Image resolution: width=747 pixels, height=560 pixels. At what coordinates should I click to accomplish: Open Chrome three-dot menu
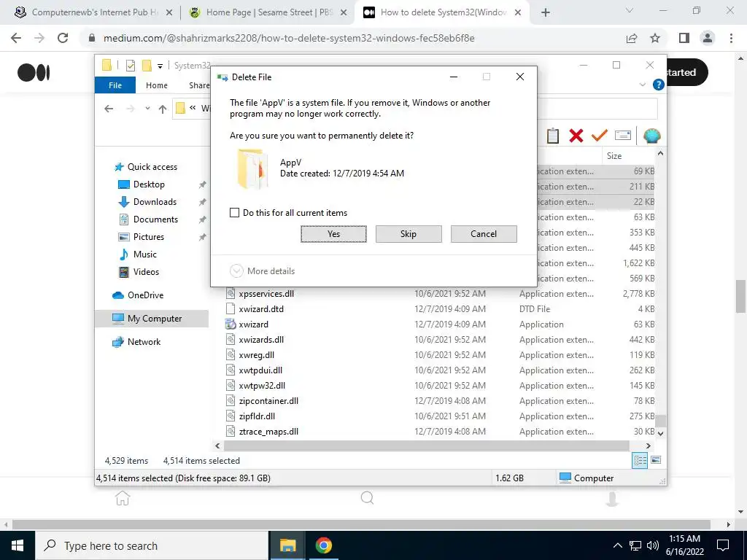[731, 38]
